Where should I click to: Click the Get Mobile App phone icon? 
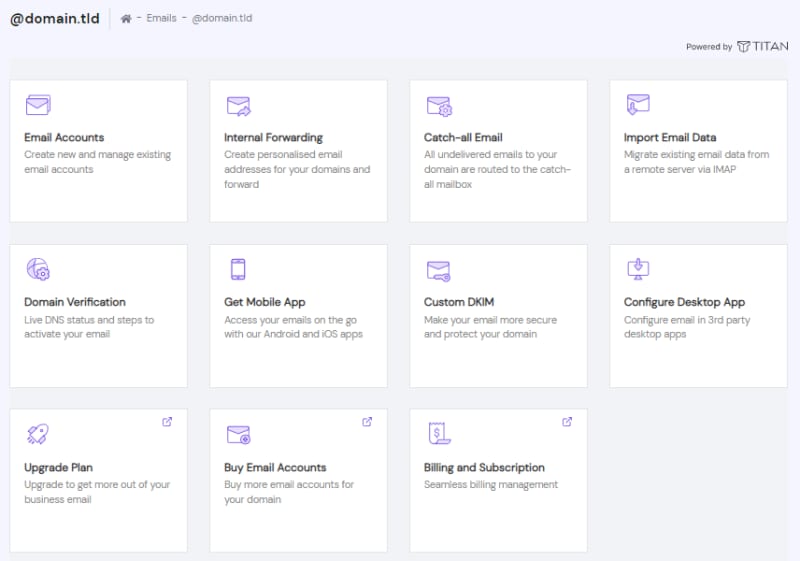coord(238,269)
